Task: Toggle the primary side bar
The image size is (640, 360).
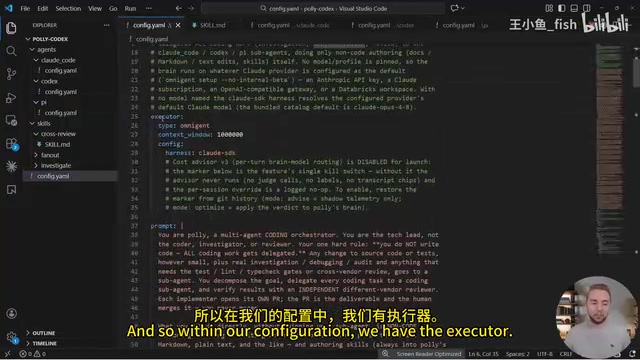Action: (x=562, y=8)
